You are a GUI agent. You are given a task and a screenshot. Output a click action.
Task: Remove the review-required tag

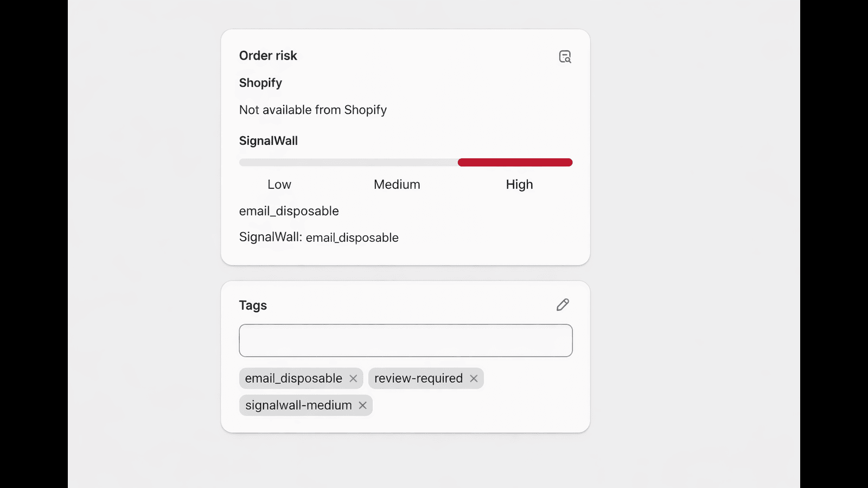(x=474, y=378)
